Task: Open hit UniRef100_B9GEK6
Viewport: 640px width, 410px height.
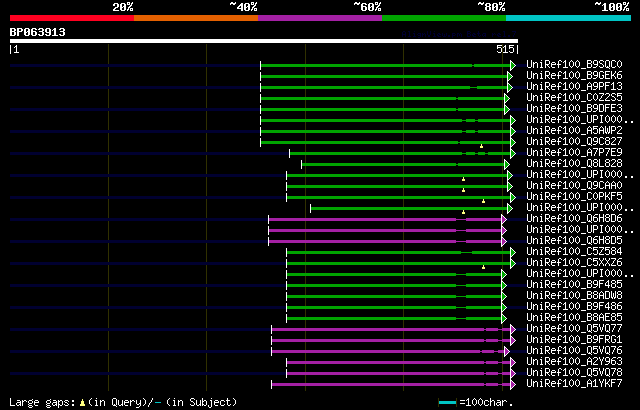Action: click(x=574, y=75)
